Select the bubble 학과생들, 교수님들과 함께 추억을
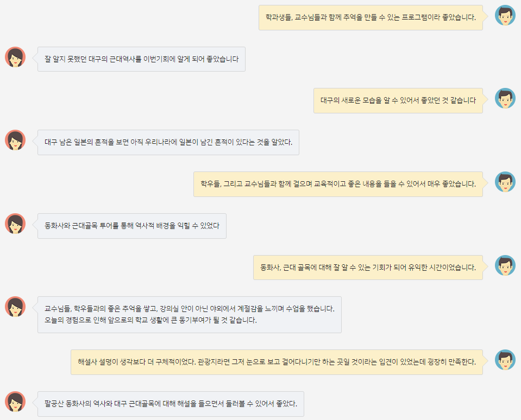Screen dimensions: 521x420 click(x=371, y=17)
